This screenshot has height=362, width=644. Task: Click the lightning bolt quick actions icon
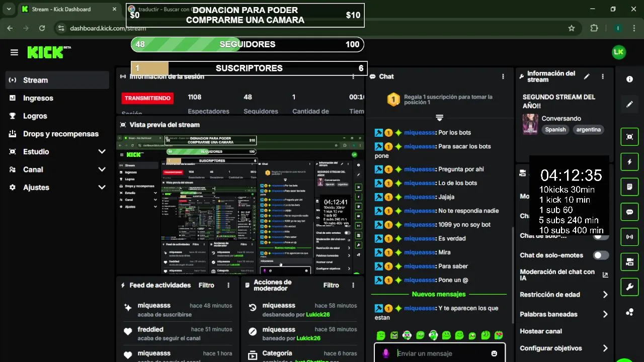[629, 162]
